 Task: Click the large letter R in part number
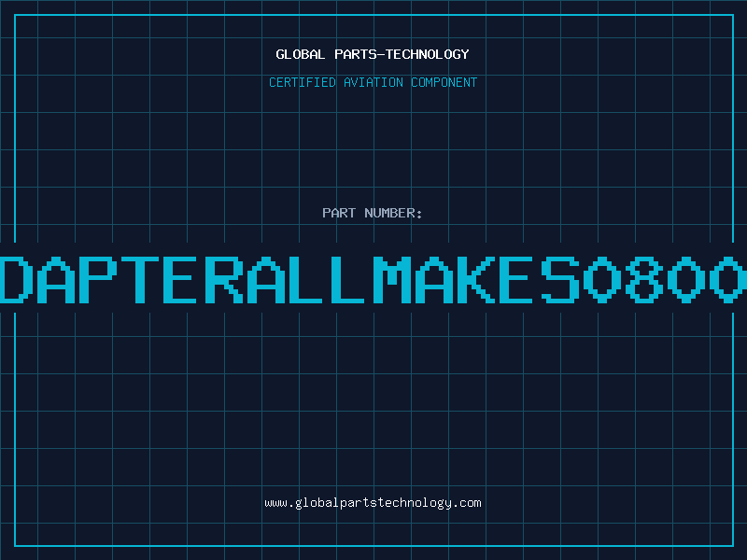point(224,279)
